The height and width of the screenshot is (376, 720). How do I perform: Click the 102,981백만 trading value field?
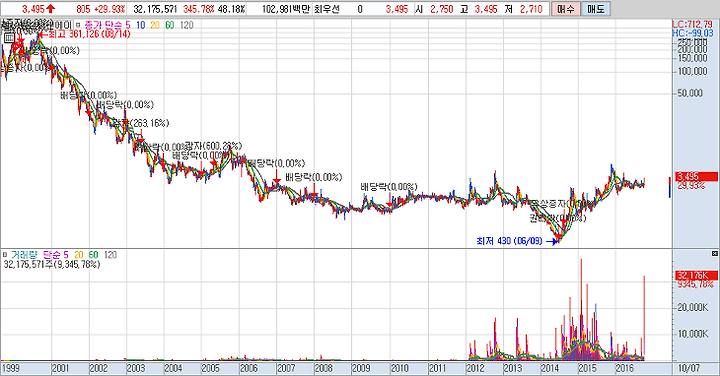(x=286, y=9)
